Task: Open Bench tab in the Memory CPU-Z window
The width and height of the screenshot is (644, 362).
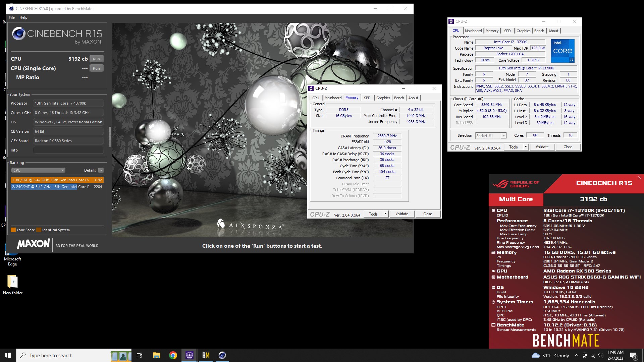Action: coord(399,98)
